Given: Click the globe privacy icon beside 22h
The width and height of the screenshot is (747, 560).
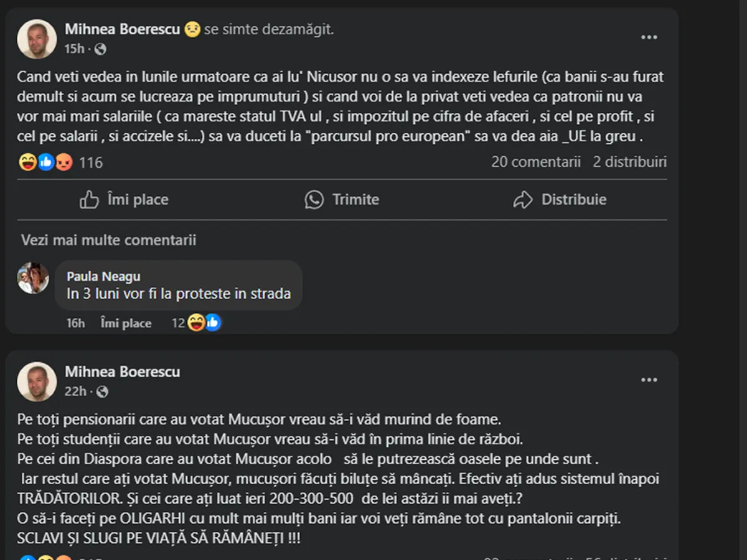Looking at the screenshot, I should coord(103,391).
